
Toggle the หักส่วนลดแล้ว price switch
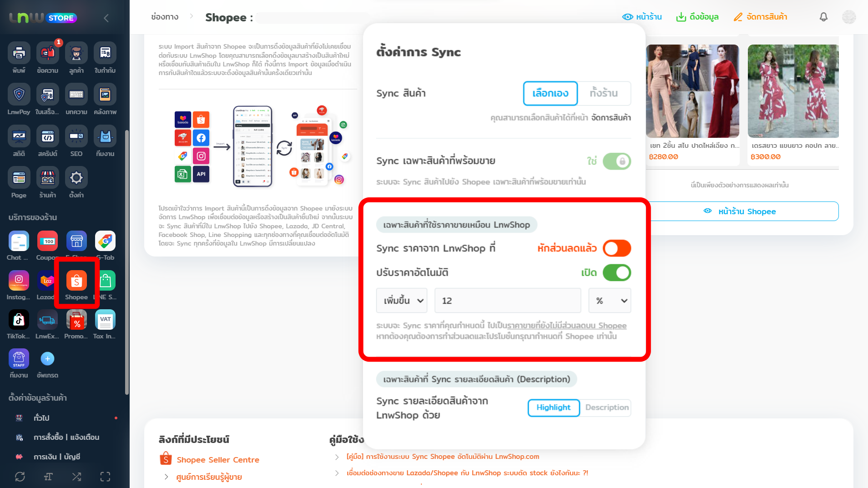click(x=616, y=248)
